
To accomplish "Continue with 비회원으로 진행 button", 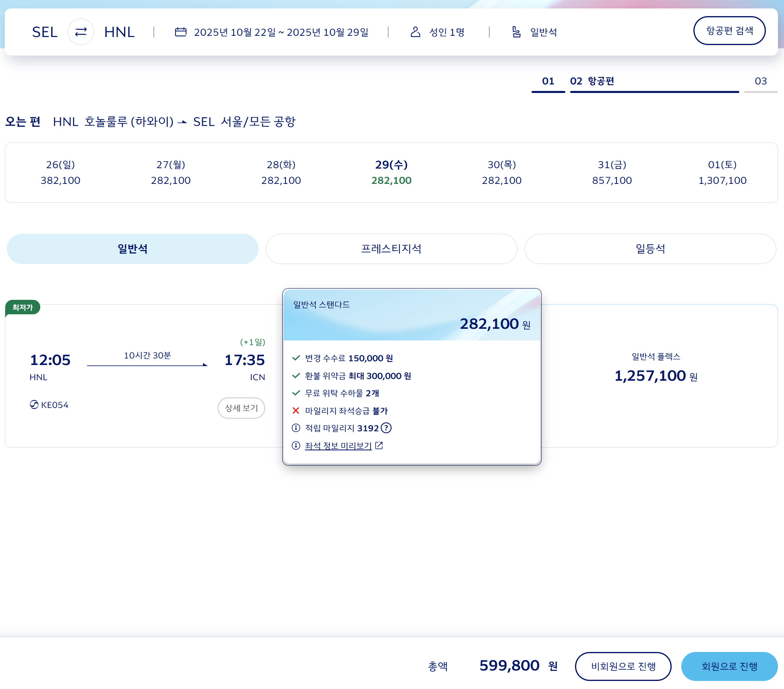I will click(x=623, y=666).
